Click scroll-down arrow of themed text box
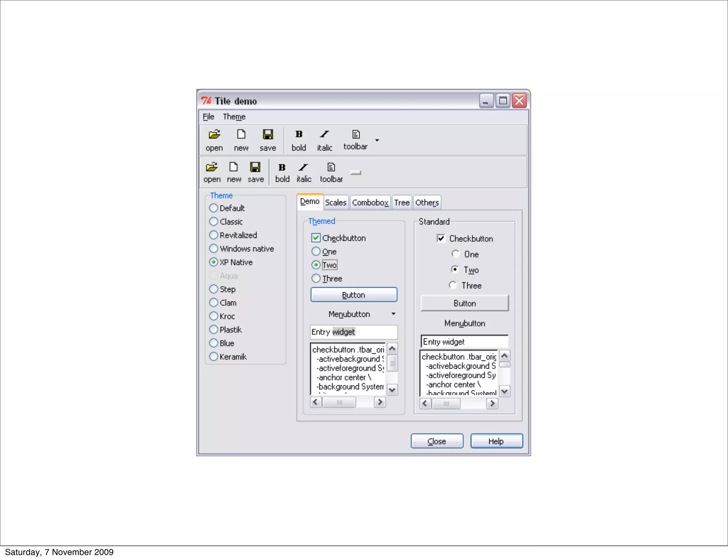 pyautogui.click(x=392, y=390)
